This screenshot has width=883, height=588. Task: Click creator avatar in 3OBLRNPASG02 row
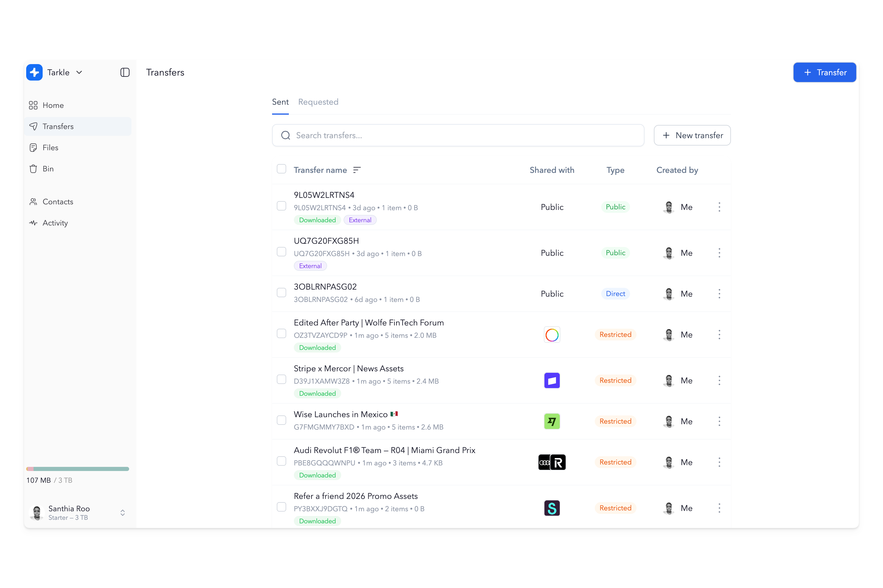(669, 294)
